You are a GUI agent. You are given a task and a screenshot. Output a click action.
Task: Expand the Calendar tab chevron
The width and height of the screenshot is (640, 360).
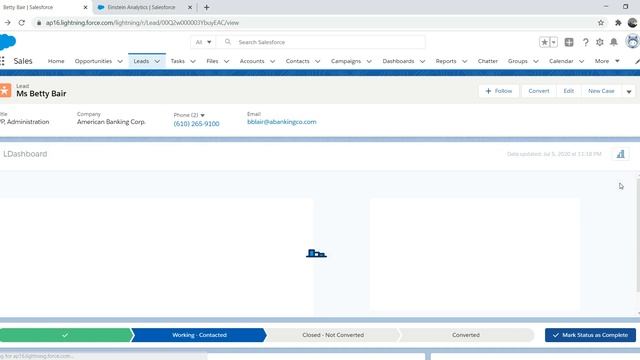pyautogui.click(x=582, y=61)
